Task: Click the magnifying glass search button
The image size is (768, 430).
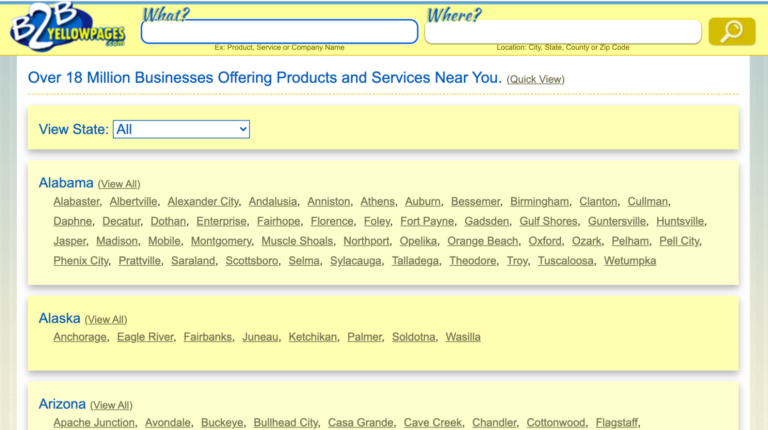Action: click(731, 32)
